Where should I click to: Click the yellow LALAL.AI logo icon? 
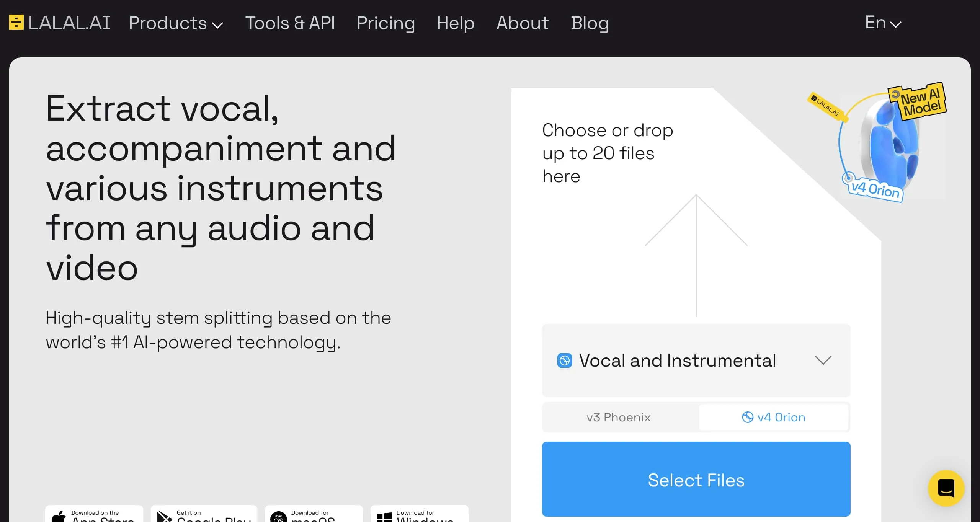pos(16,23)
